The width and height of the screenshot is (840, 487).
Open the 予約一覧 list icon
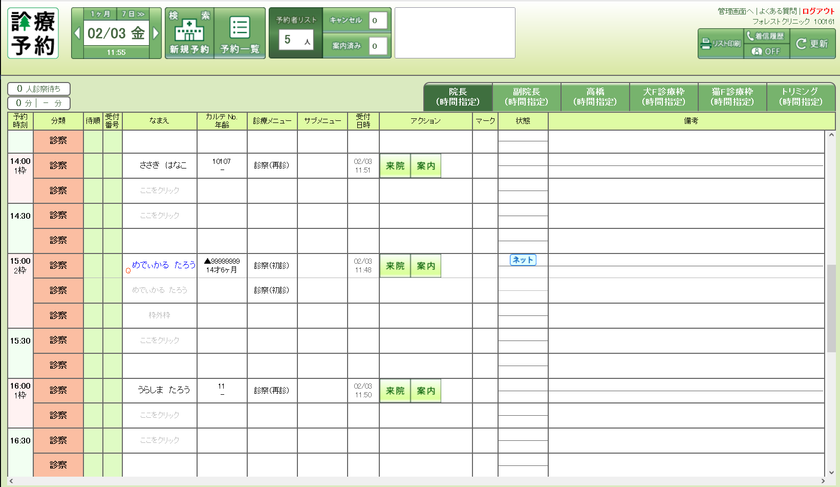(240, 33)
